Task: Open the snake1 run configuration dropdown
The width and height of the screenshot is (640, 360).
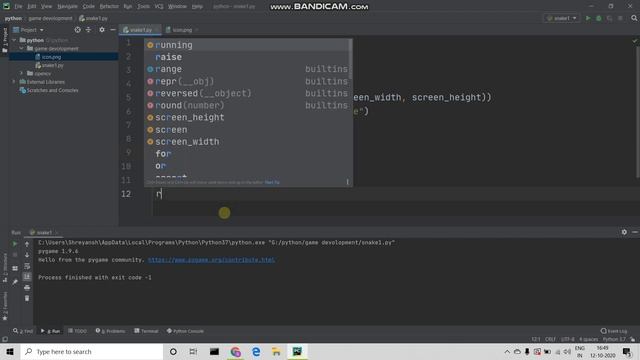Action: tap(562, 18)
